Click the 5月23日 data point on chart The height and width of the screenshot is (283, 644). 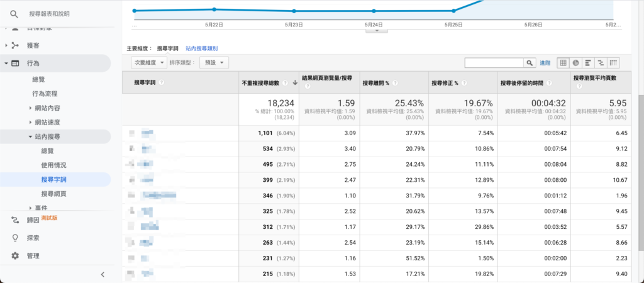pos(294,11)
